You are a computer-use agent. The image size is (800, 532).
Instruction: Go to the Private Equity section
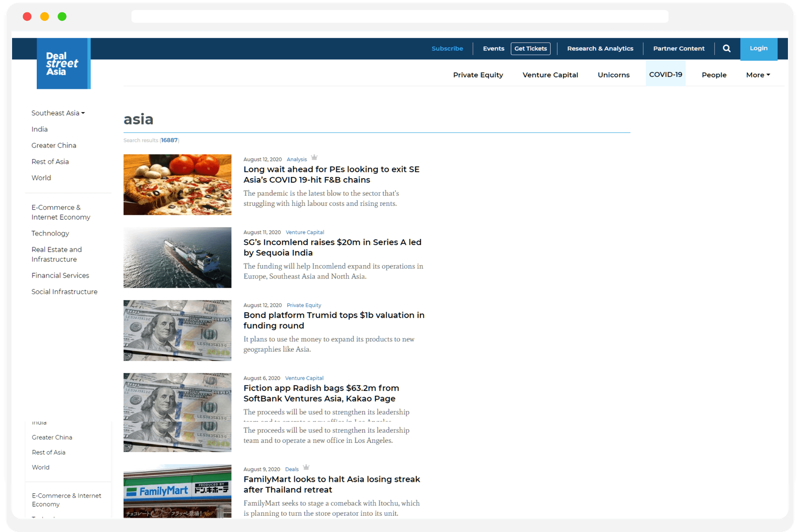478,75
